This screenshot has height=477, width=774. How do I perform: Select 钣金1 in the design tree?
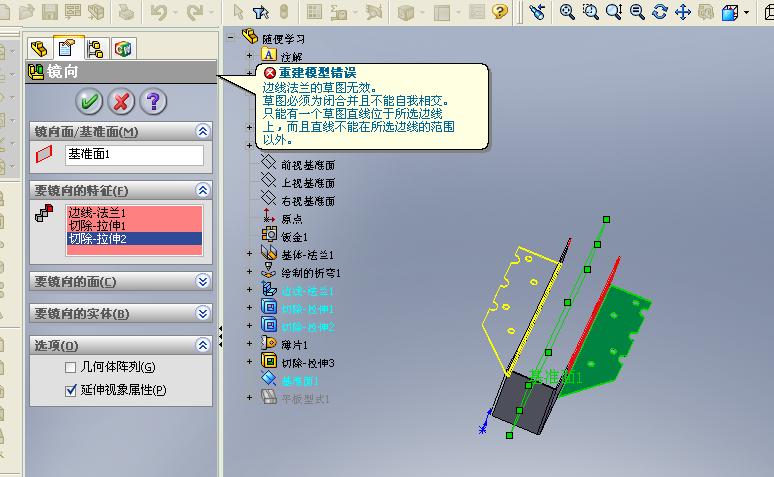point(295,237)
